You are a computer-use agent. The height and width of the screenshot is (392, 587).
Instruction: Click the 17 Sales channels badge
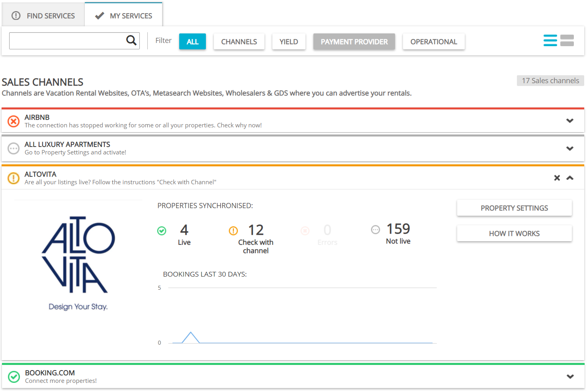550,80
